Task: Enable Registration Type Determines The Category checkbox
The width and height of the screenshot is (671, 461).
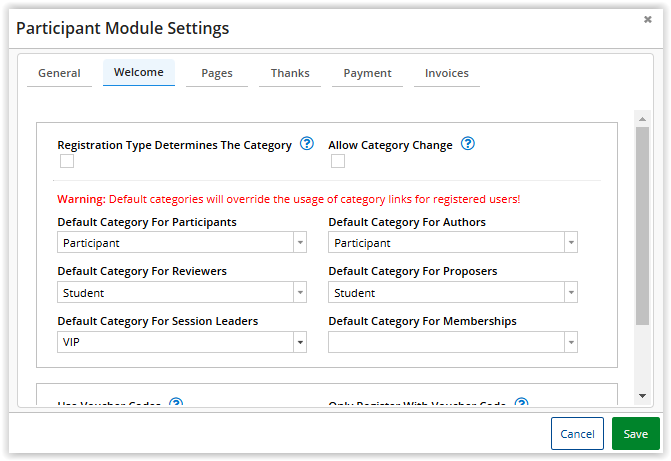Action: click(x=67, y=161)
